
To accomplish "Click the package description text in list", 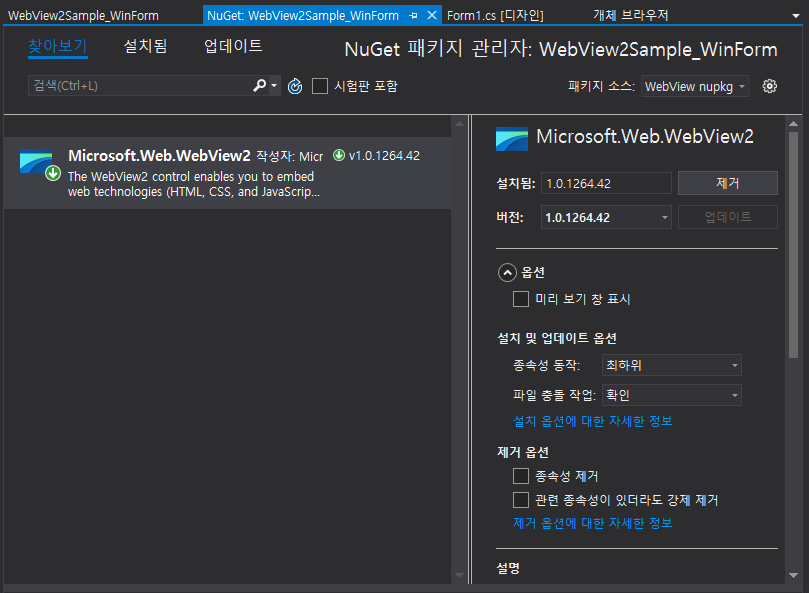I will tap(193, 184).
